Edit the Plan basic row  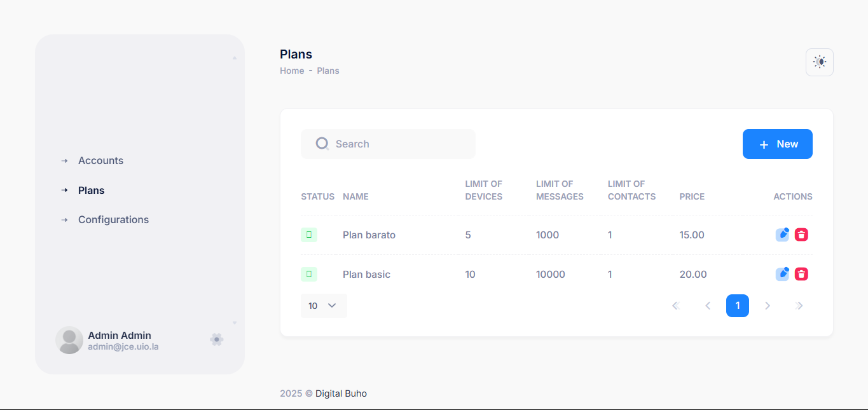(x=782, y=274)
